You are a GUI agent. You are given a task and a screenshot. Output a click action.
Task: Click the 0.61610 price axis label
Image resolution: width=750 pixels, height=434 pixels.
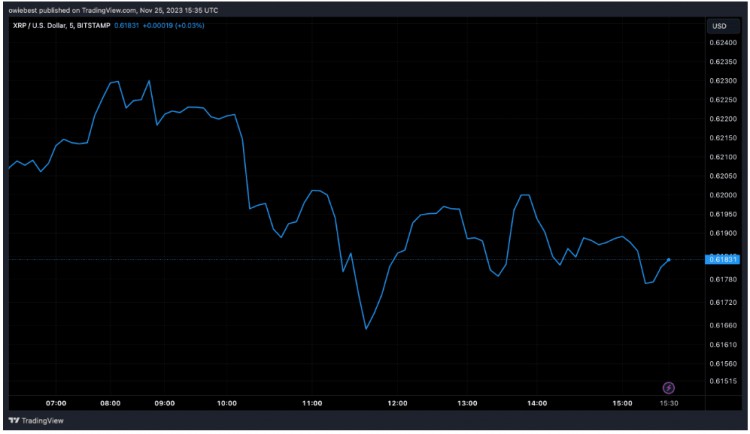(x=723, y=345)
